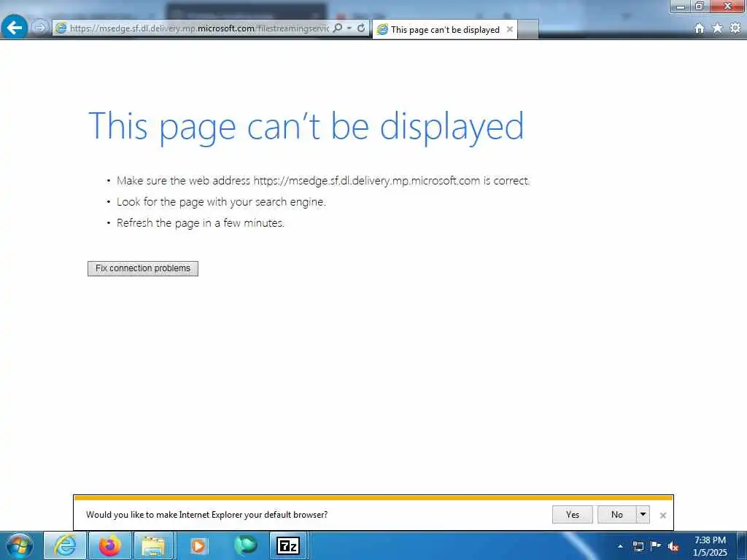Click the muted volume tray icon

pos(673,547)
